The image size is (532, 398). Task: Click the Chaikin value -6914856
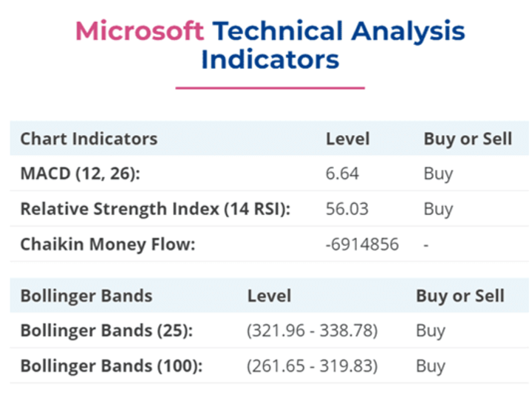tap(362, 244)
